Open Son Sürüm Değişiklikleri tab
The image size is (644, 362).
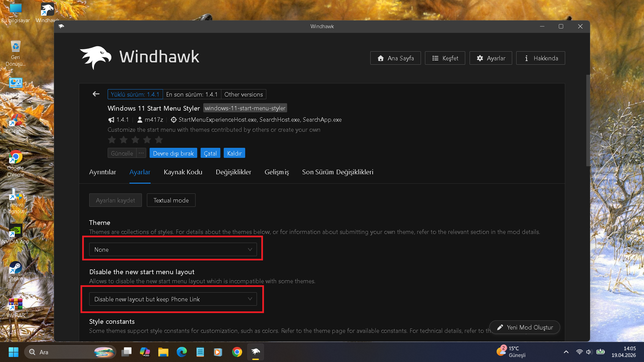(x=338, y=172)
